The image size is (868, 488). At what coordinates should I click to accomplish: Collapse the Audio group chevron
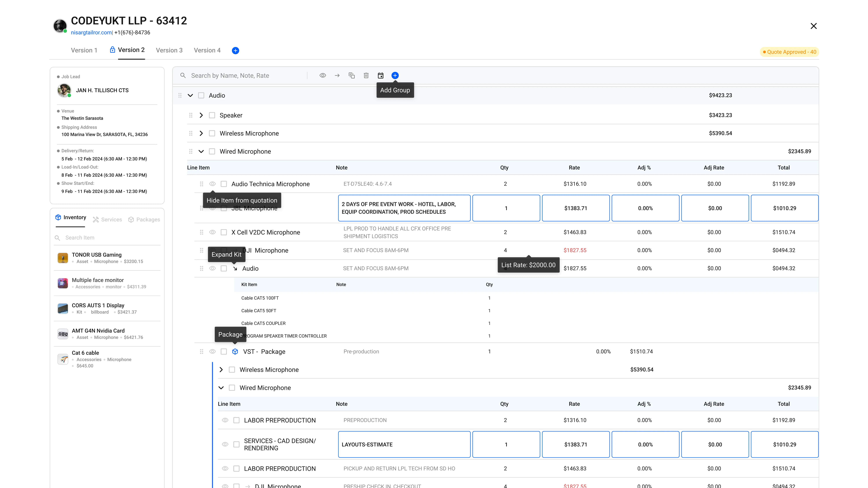tap(190, 95)
